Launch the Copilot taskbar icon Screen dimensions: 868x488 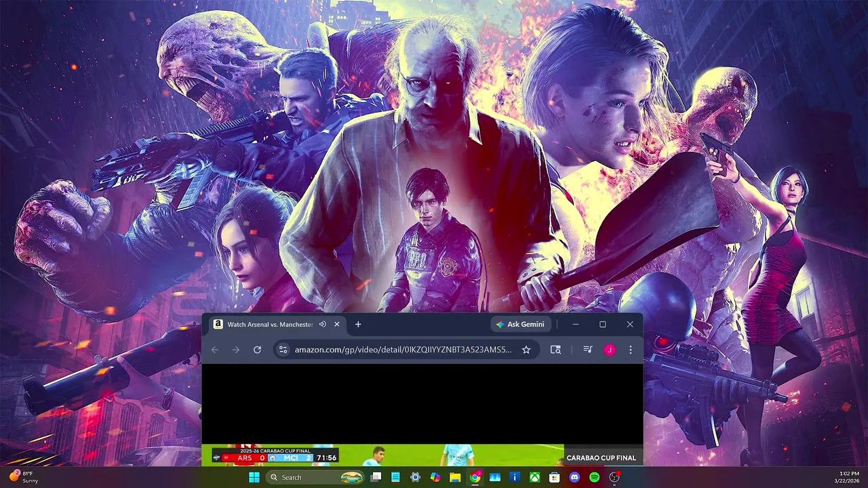pos(435,477)
